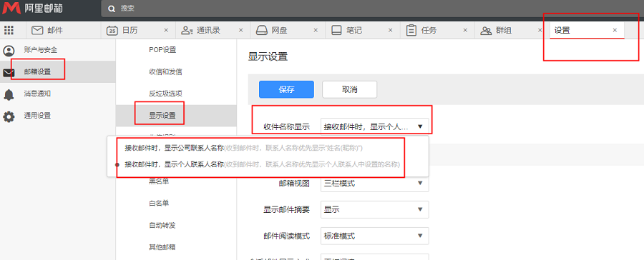
Task: Click the 显示设置 page heading
Action: tap(268, 56)
